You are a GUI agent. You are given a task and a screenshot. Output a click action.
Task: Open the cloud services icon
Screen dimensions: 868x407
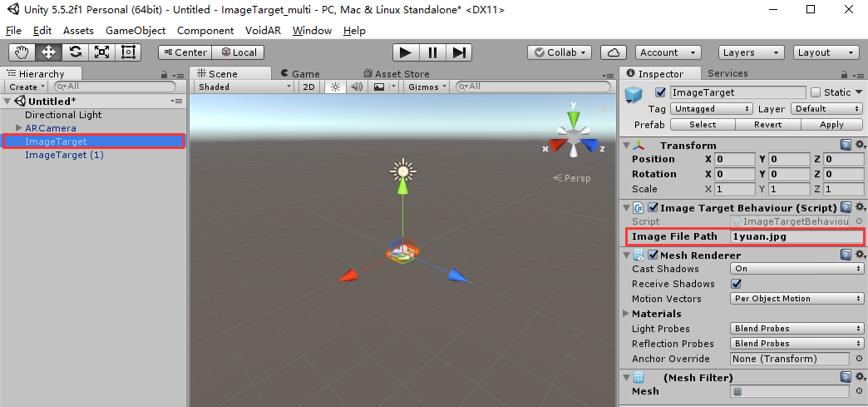(614, 52)
